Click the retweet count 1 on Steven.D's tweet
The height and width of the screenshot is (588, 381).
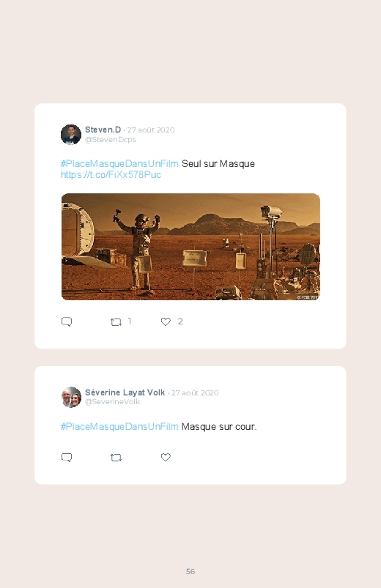130,321
